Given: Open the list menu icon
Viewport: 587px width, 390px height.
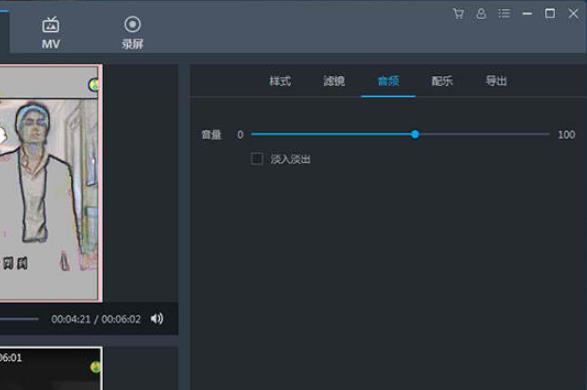Looking at the screenshot, I should pyautogui.click(x=504, y=14).
